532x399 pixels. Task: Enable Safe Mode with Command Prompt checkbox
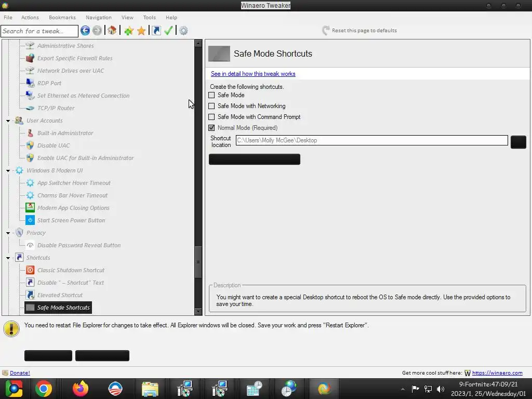[211, 117]
